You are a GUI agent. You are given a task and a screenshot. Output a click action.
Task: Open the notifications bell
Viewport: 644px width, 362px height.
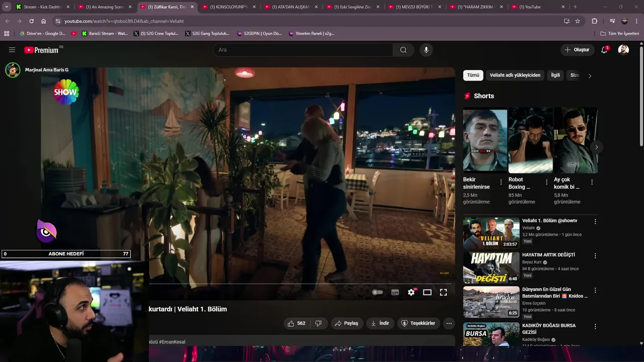point(605,50)
